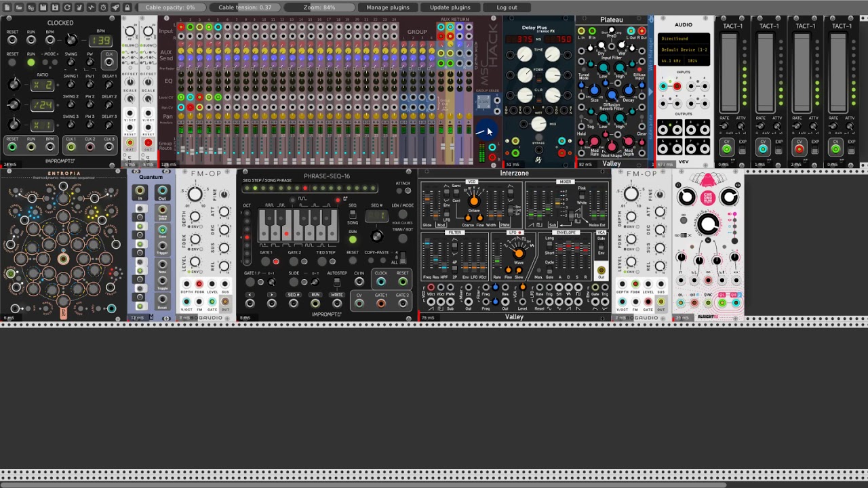Click the yellow Out jack on Interzone

pyautogui.click(x=601, y=271)
